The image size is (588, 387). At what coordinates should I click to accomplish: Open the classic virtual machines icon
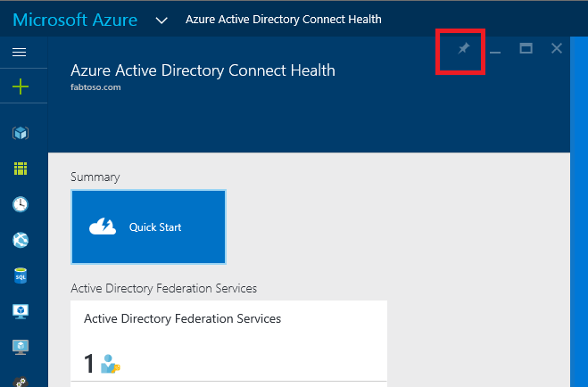click(20, 347)
